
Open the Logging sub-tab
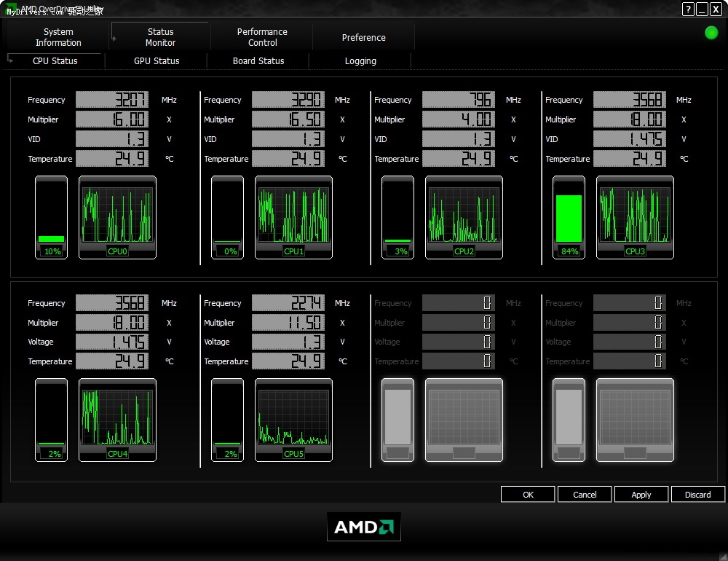coord(360,61)
